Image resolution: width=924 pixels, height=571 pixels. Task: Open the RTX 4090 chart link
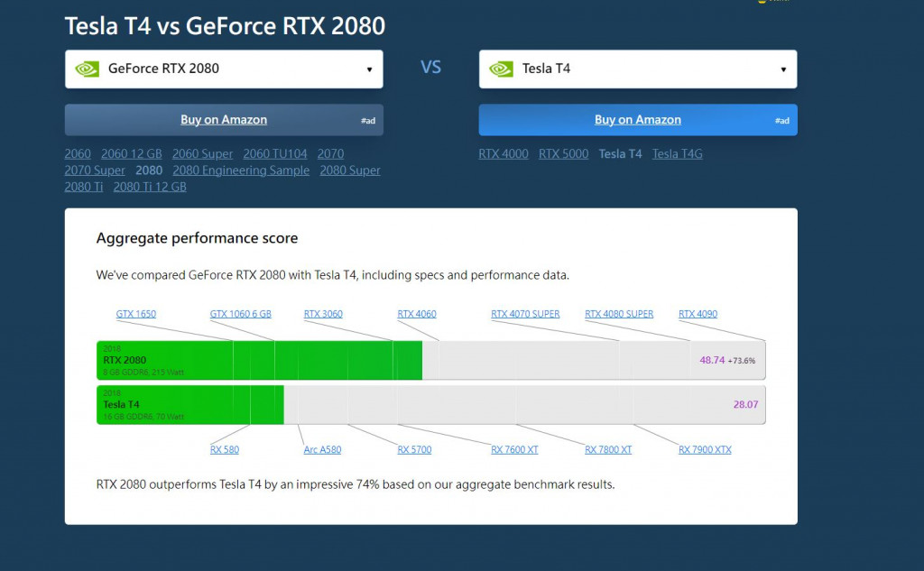698,314
